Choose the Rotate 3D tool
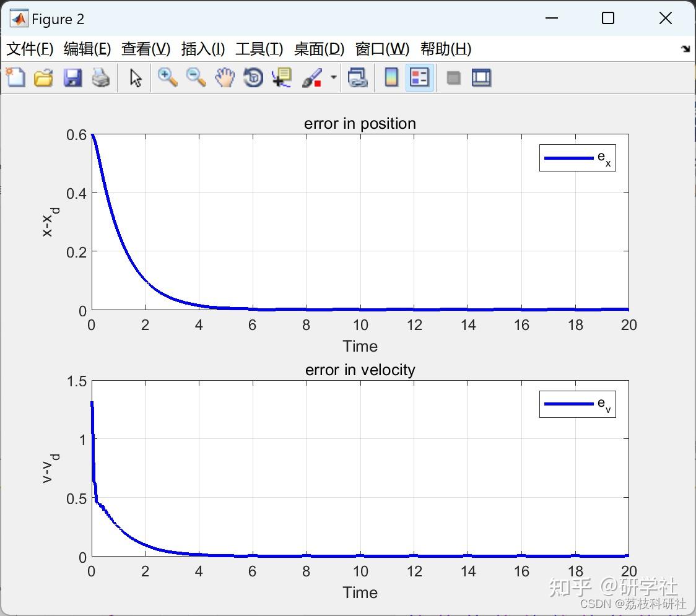 pos(253,77)
